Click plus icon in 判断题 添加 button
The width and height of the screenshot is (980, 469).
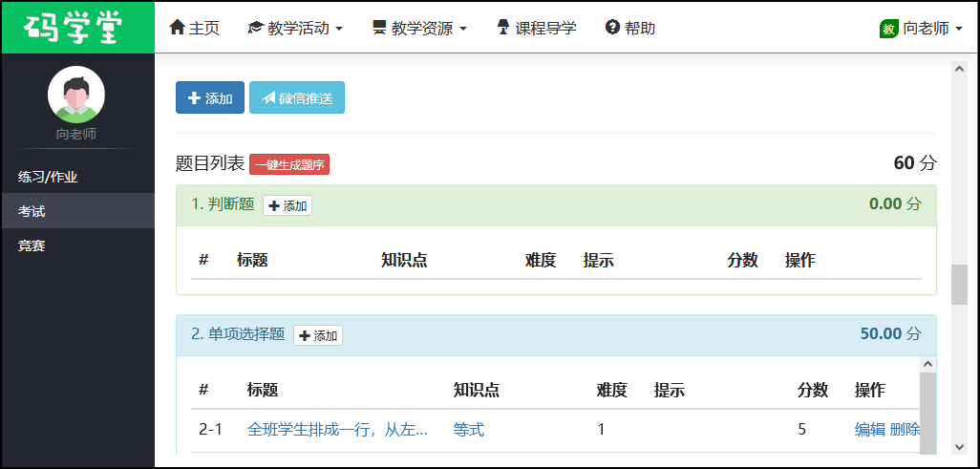[x=274, y=205]
